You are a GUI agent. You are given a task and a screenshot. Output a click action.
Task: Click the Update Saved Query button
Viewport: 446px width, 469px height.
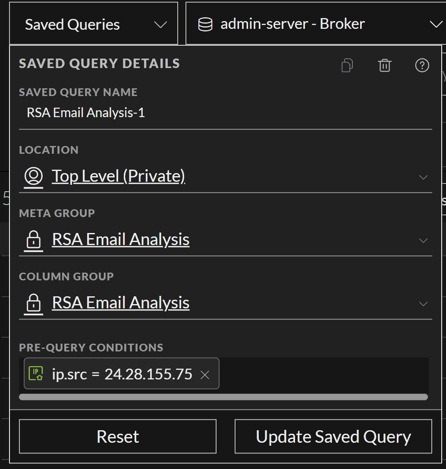[333, 437]
